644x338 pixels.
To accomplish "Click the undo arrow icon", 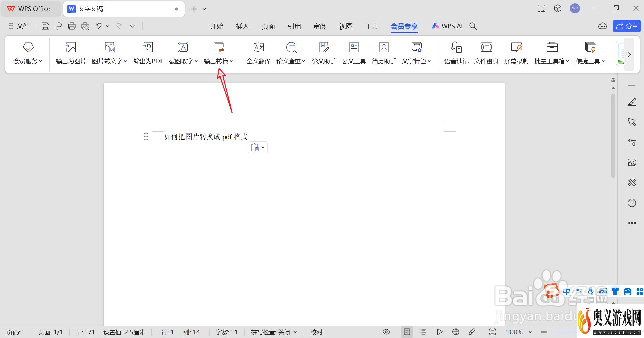I will pyautogui.click(x=99, y=26).
